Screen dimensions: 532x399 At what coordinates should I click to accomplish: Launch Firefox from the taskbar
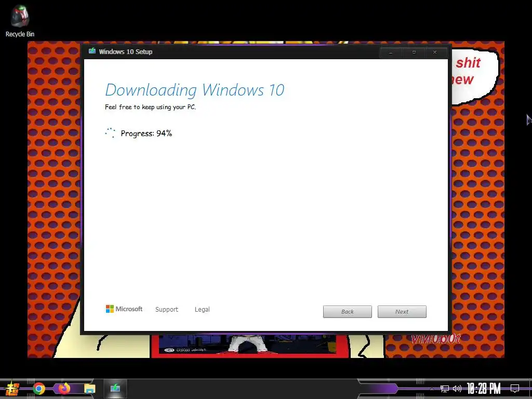click(x=64, y=388)
